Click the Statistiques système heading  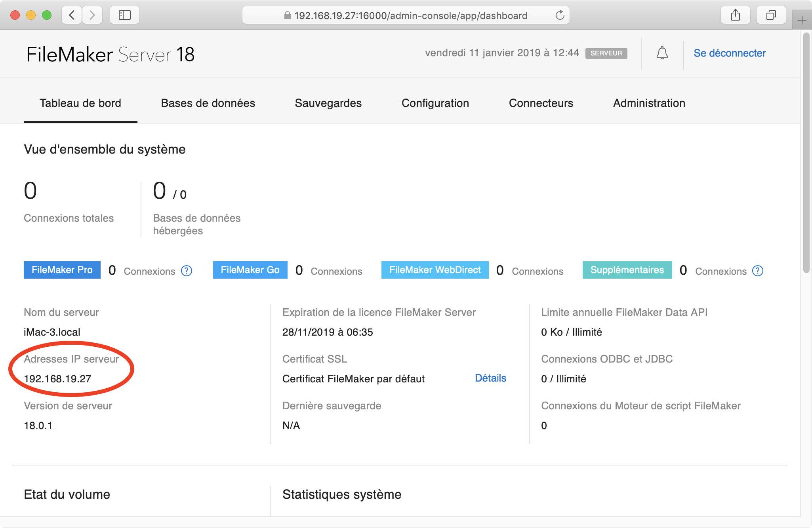tap(342, 494)
